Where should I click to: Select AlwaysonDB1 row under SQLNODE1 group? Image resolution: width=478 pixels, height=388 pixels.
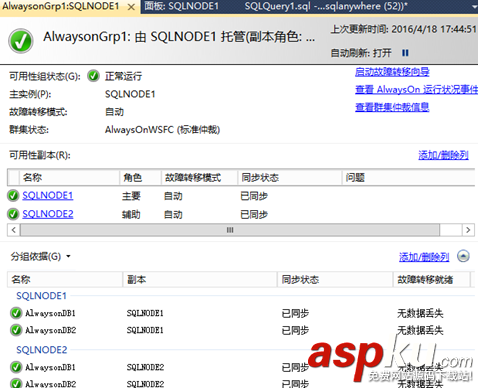(241, 313)
